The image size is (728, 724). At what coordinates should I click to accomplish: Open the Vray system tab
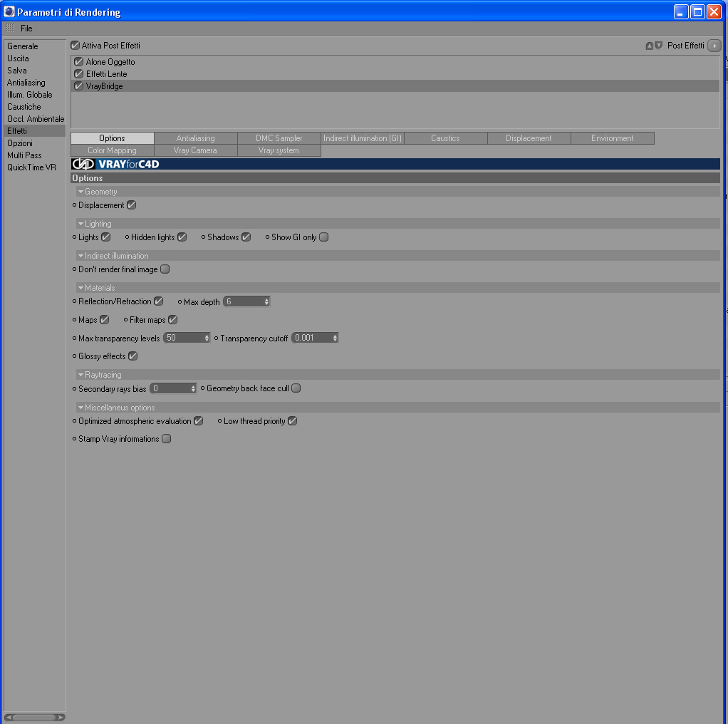click(x=279, y=150)
